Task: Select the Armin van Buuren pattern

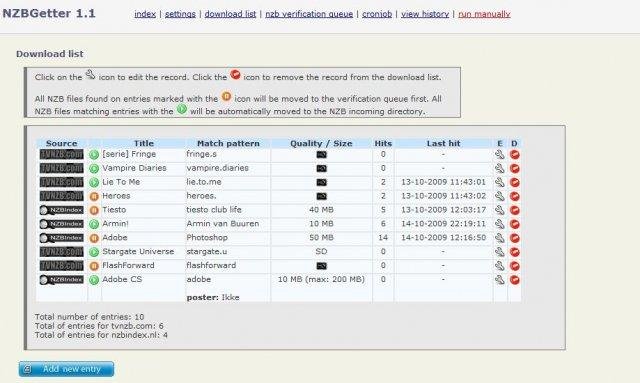Action: 223,224
